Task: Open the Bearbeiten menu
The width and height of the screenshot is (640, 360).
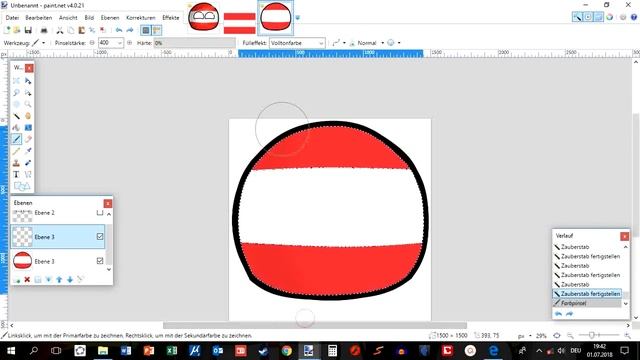Action: click(x=39, y=18)
